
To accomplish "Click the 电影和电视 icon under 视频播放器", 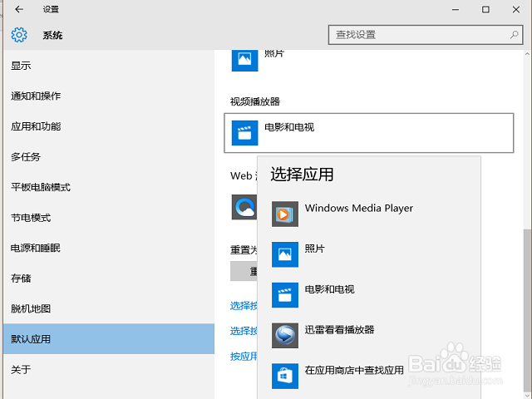I will tap(244, 133).
